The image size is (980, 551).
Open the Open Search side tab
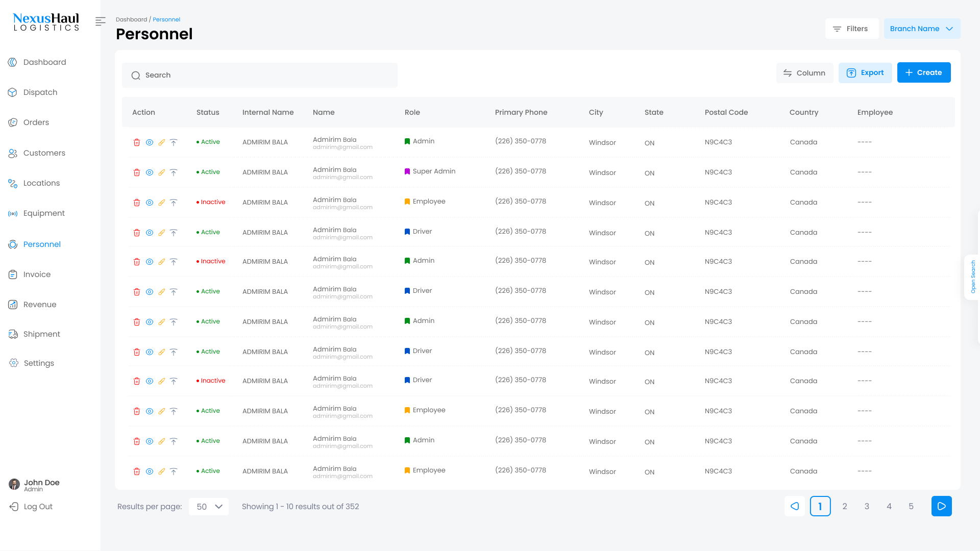(x=973, y=277)
